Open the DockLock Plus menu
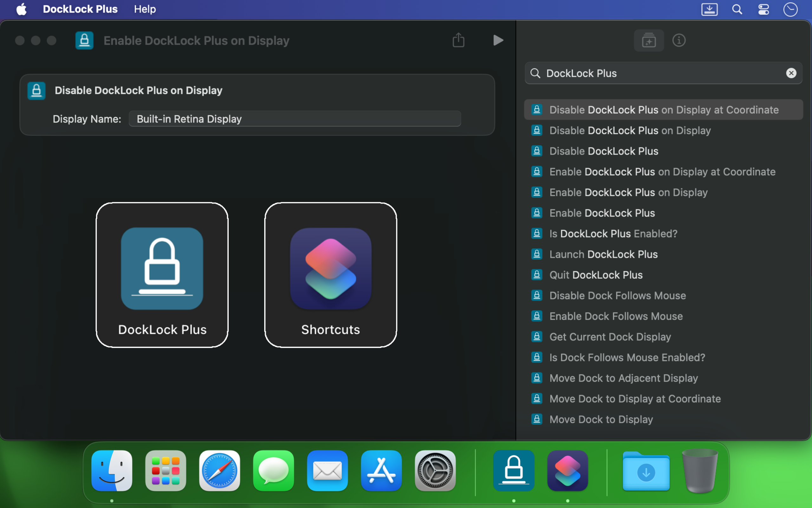Image resolution: width=812 pixels, height=508 pixels. pyautogui.click(x=80, y=9)
